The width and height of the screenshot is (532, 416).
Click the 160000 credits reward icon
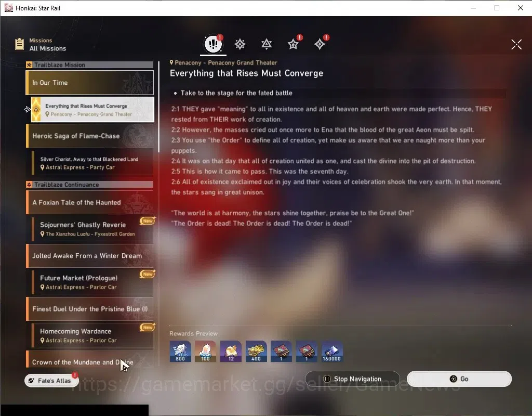pyautogui.click(x=332, y=351)
